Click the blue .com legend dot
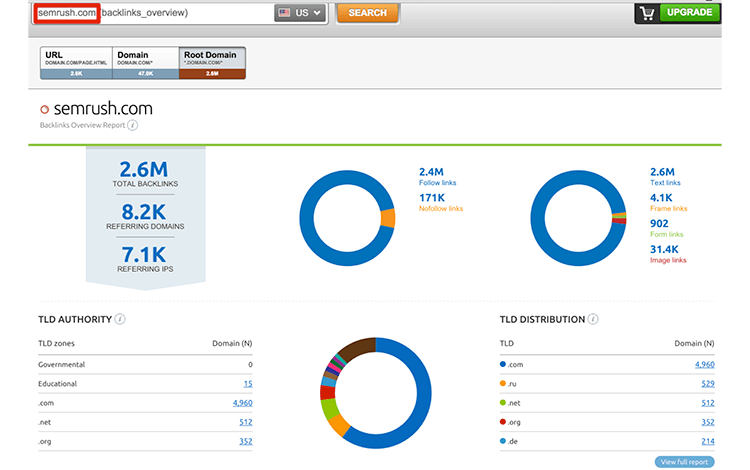This screenshot has height=470, width=750. (503, 364)
